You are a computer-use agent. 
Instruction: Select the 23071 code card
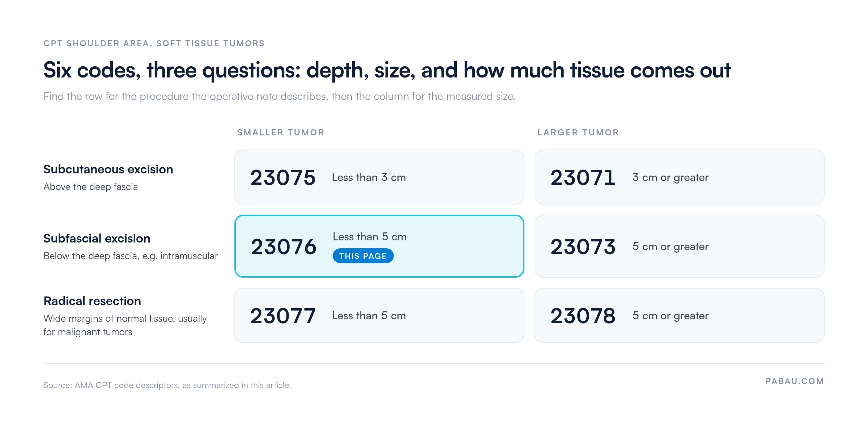(679, 177)
